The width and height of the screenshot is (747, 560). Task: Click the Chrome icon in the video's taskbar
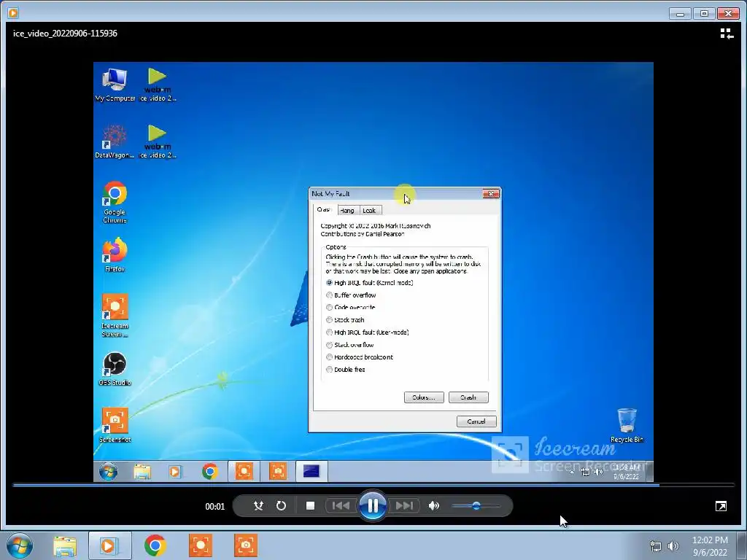tap(210, 472)
